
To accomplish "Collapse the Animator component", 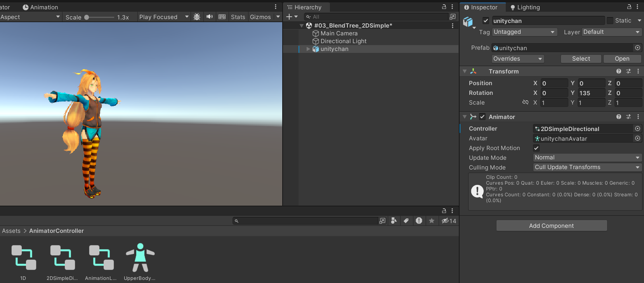I will click(465, 117).
